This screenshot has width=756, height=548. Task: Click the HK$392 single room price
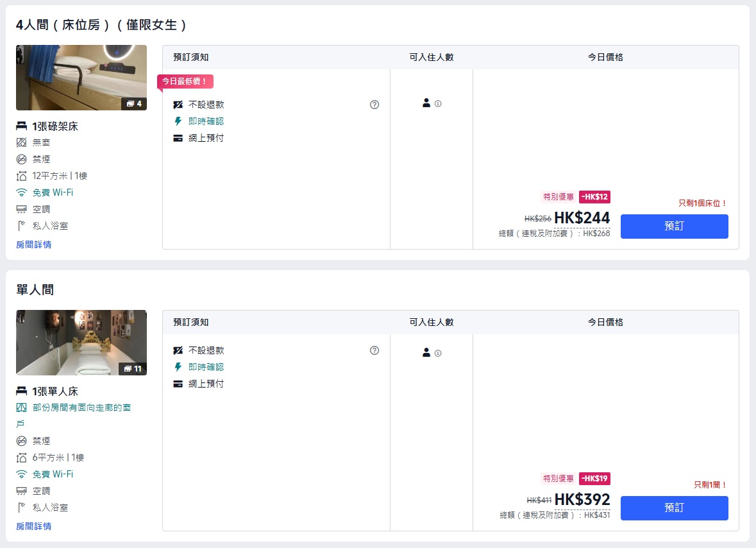tap(582, 500)
